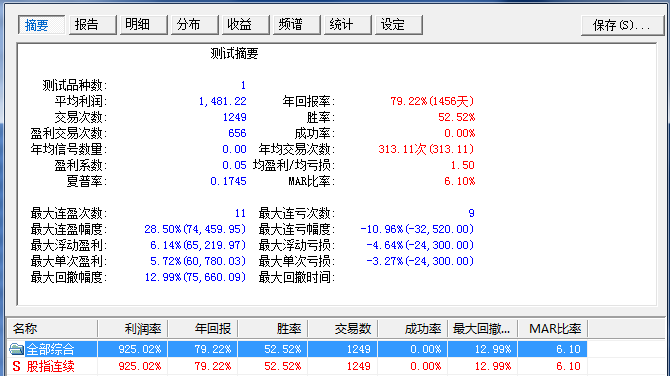
Task: Click 79.22% in the 股指连续 row
Action: click(x=213, y=366)
